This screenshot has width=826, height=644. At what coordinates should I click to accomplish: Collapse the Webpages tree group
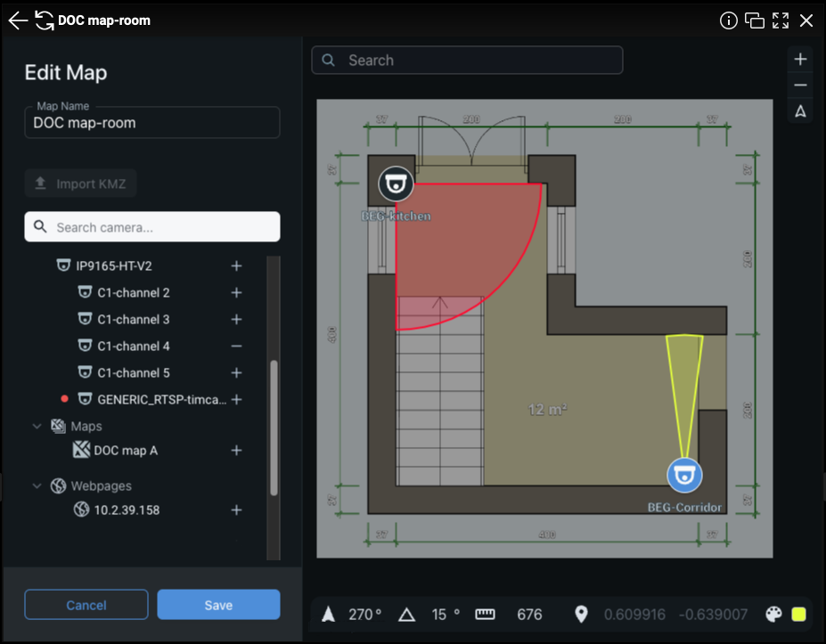coord(37,485)
